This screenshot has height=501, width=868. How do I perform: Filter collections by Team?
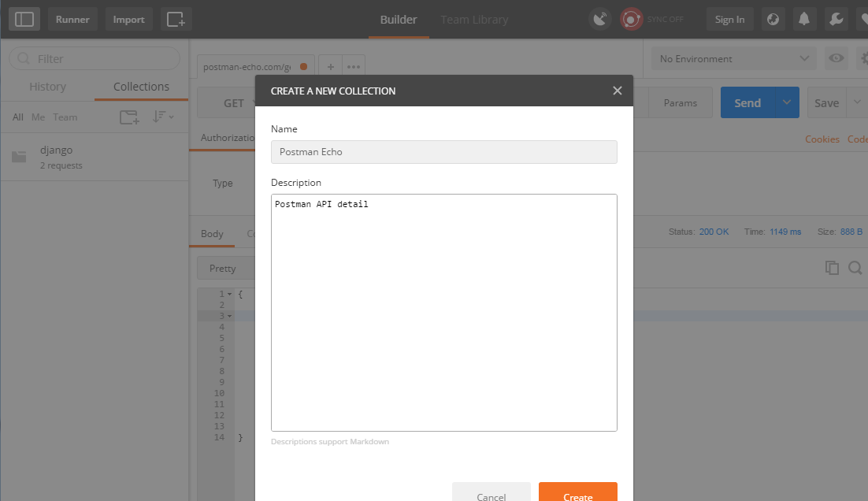65,117
